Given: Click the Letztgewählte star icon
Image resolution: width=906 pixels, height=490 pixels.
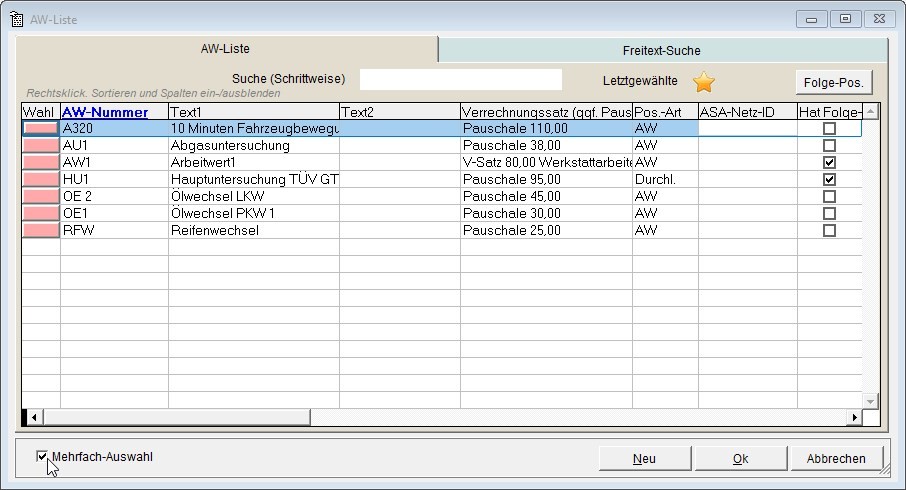Looking at the screenshot, I should pos(704,82).
